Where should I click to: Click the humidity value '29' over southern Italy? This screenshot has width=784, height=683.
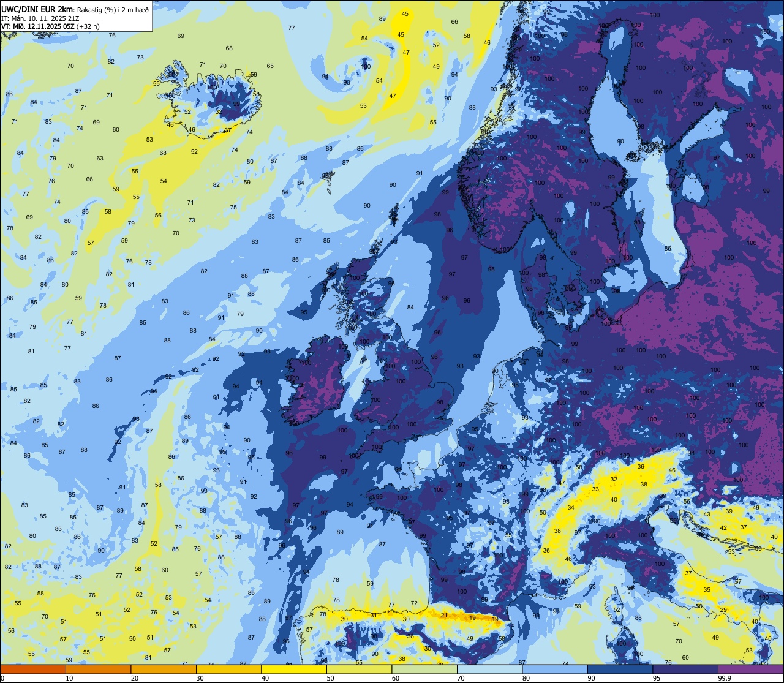[x=723, y=609]
